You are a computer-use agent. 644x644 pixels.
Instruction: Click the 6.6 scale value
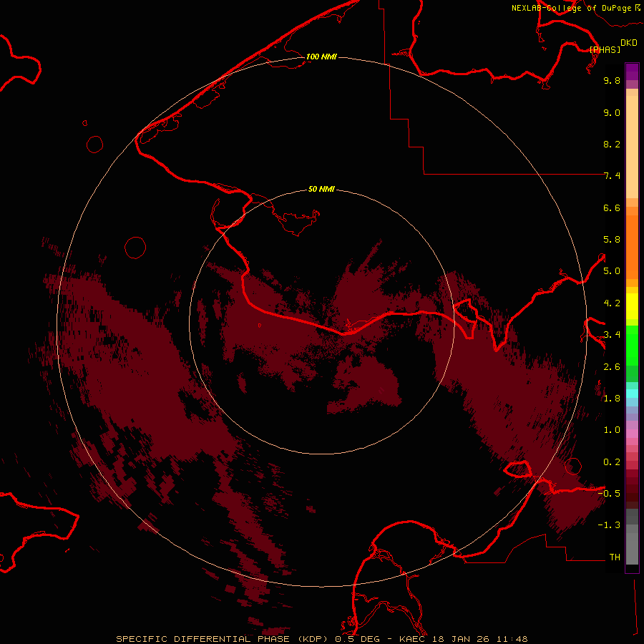click(x=612, y=208)
